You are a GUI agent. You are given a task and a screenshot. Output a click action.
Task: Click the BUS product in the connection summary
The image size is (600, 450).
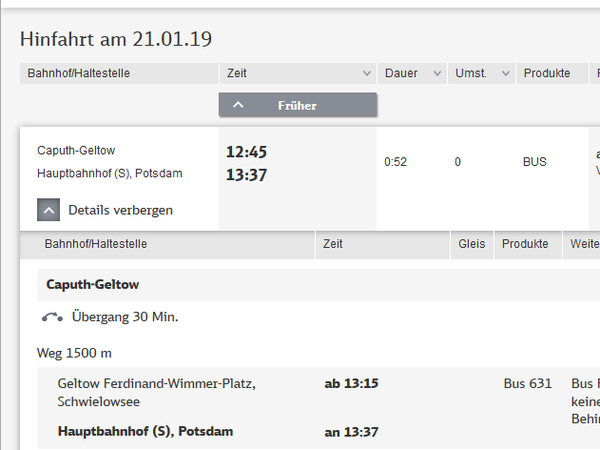[x=535, y=162]
